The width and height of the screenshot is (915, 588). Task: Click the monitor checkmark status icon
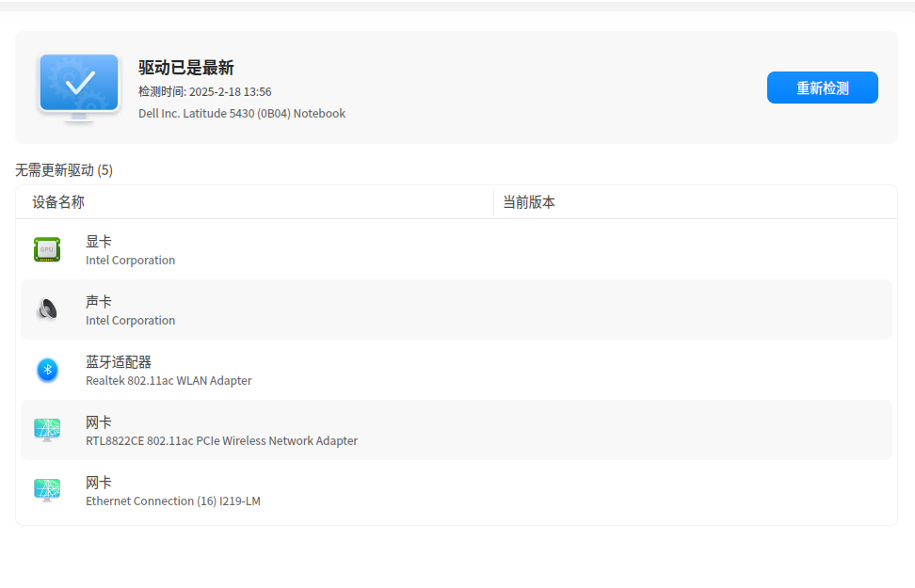79,87
